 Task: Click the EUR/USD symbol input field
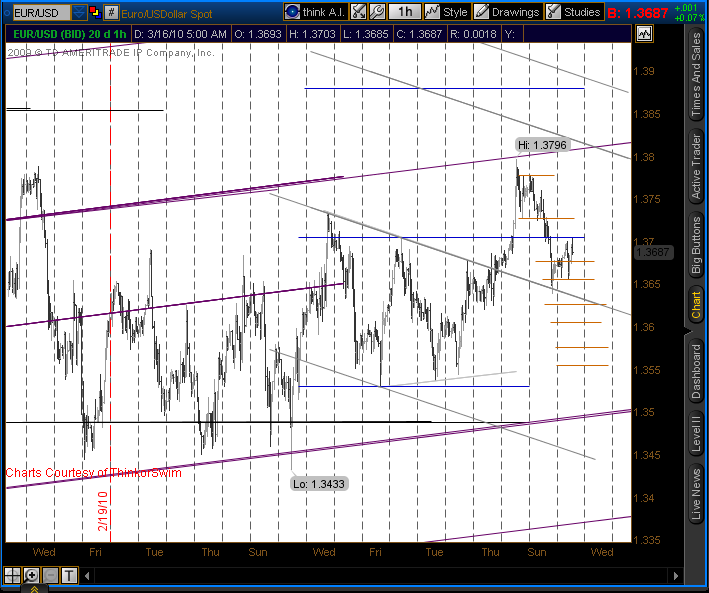(42, 13)
